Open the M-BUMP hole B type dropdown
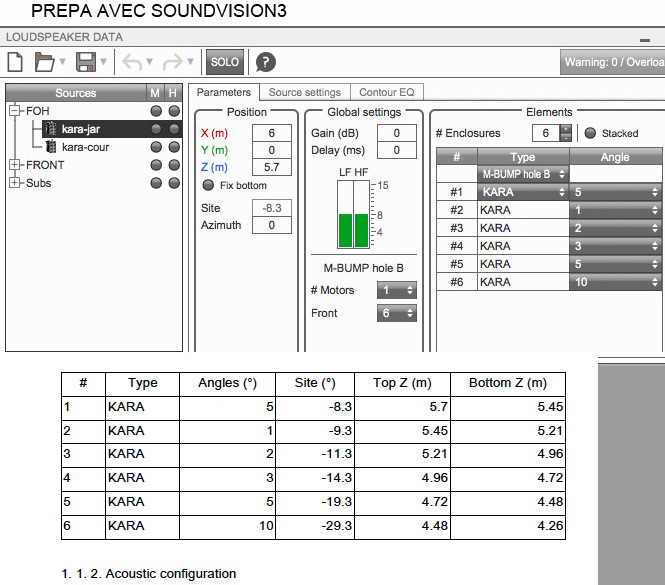This screenshot has width=665, height=585. pyautogui.click(x=523, y=174)
